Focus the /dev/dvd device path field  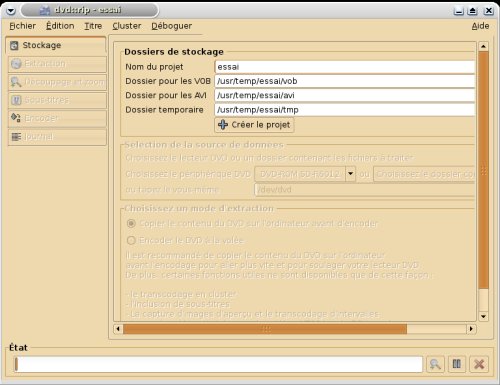coord(365,190)
